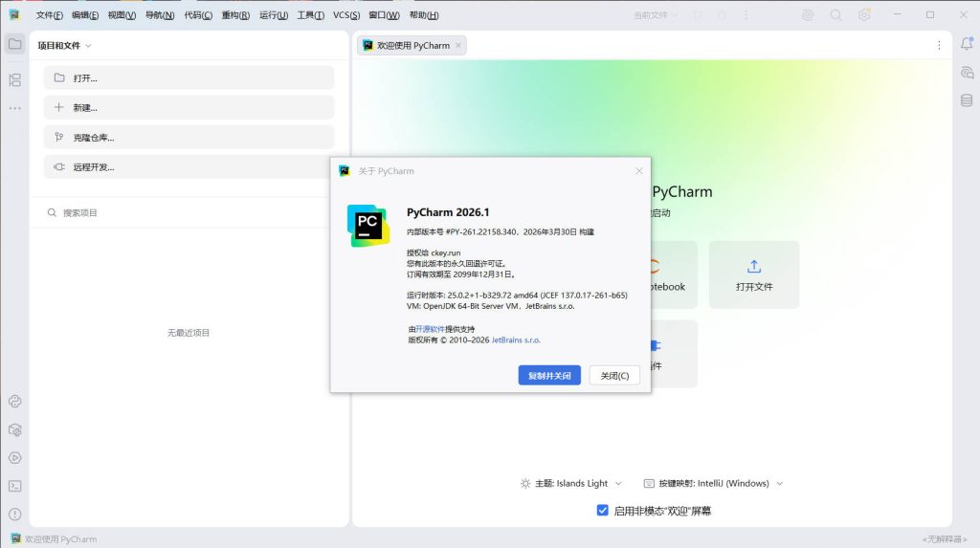Open the Terminal tool window icon
This screenshot has height=548, width=980.
coord(15,486)
